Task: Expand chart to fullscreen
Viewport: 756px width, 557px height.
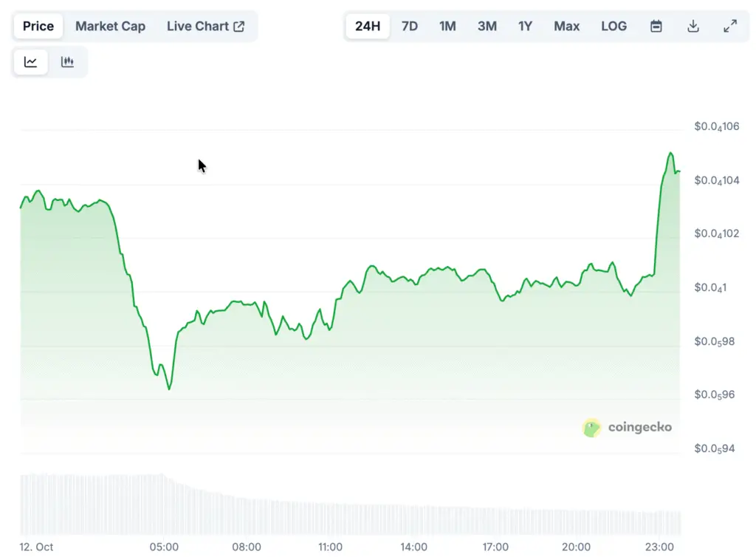Action: 729,27
